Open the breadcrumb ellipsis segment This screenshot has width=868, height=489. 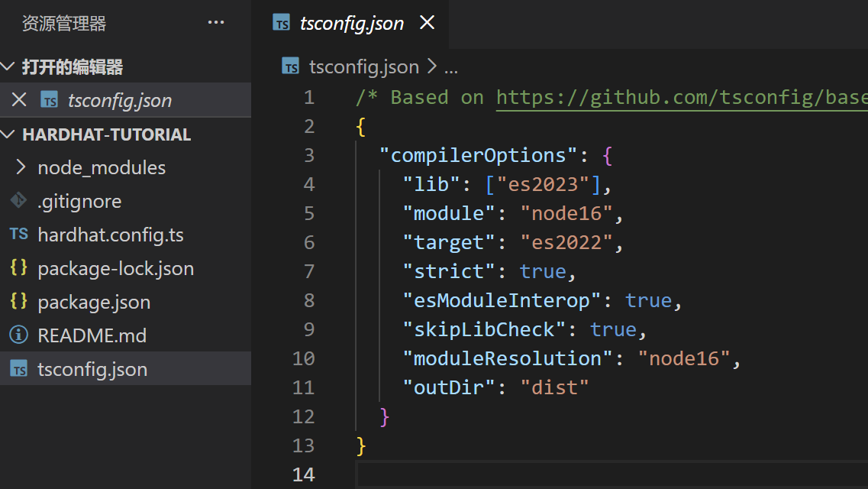(x=451, y=67)
